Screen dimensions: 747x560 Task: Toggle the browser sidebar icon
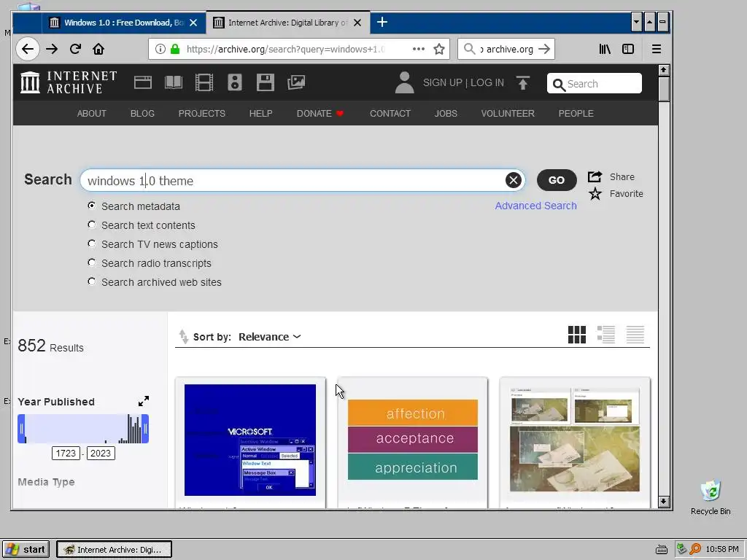(x=628, y=49)
